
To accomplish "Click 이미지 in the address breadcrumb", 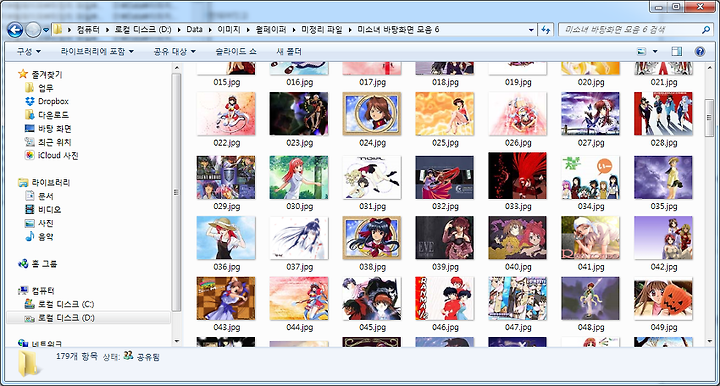I will point(229,29).
